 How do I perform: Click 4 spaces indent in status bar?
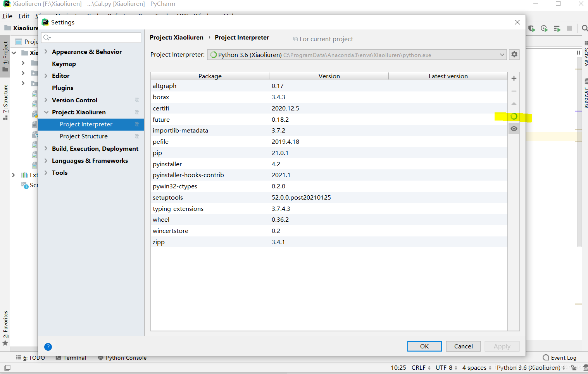[477, 368]
